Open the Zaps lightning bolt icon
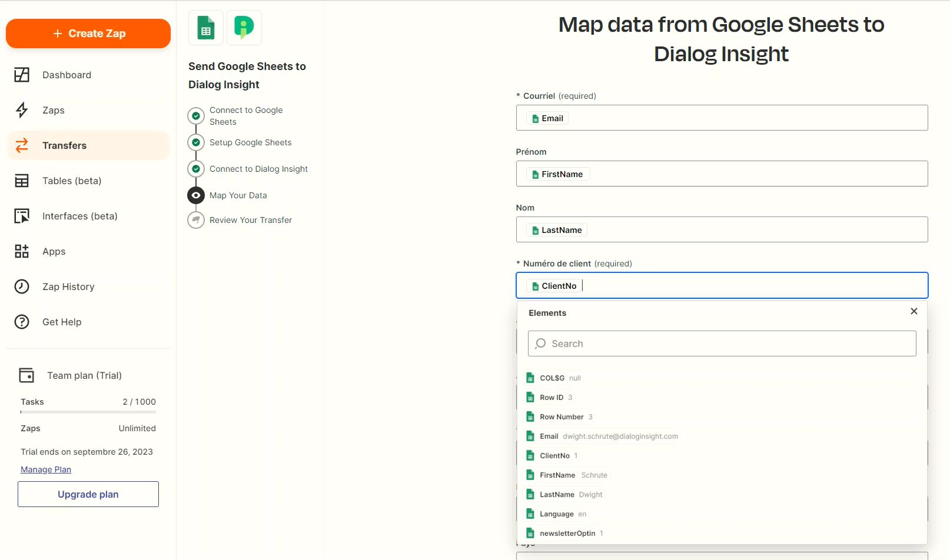The image size is (950, 560). pyautogui.click(x=22, y=110)
